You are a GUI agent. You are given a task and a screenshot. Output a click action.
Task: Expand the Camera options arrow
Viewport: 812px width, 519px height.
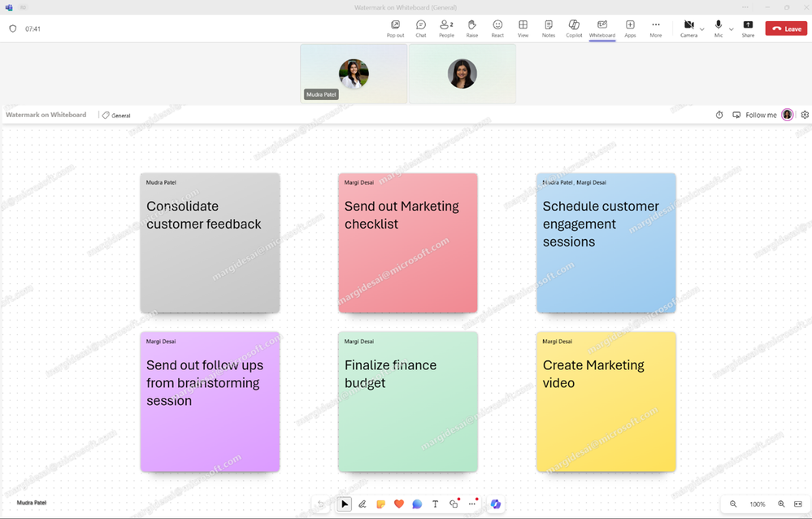pos(702,29)
